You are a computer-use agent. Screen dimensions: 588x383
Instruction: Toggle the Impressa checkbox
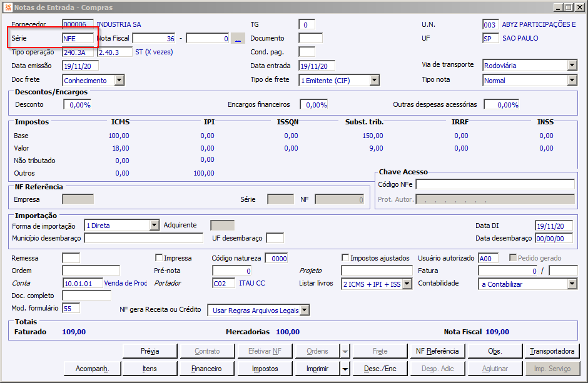click(159, 258)
